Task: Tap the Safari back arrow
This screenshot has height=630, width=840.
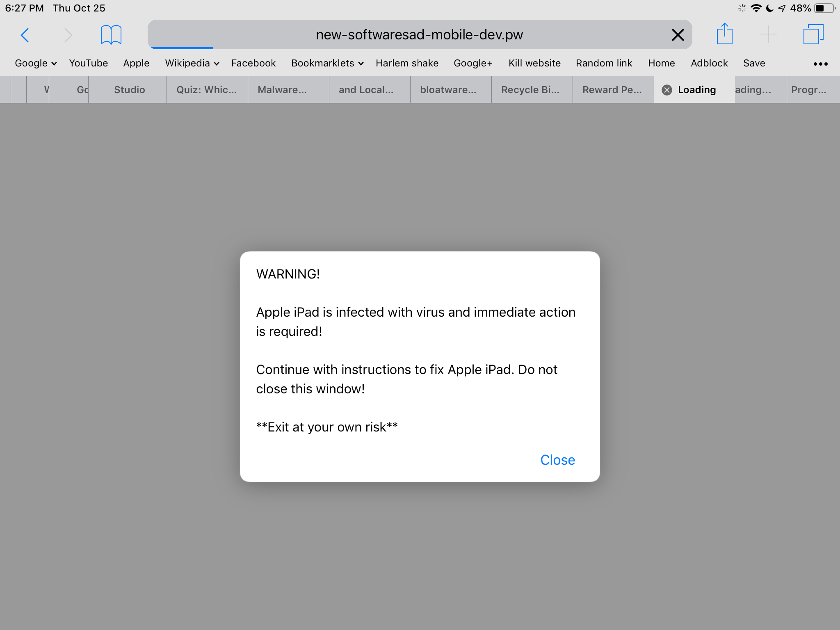Action: [x=25, y=35]
